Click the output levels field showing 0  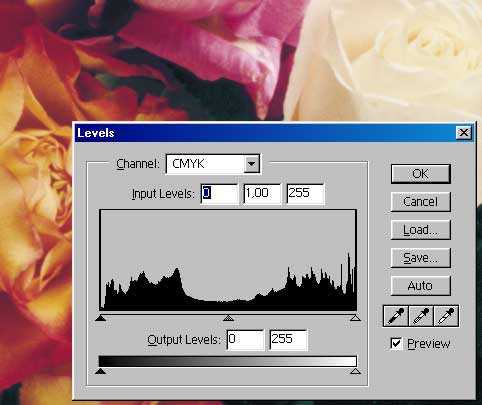click(x=245, y=340)
